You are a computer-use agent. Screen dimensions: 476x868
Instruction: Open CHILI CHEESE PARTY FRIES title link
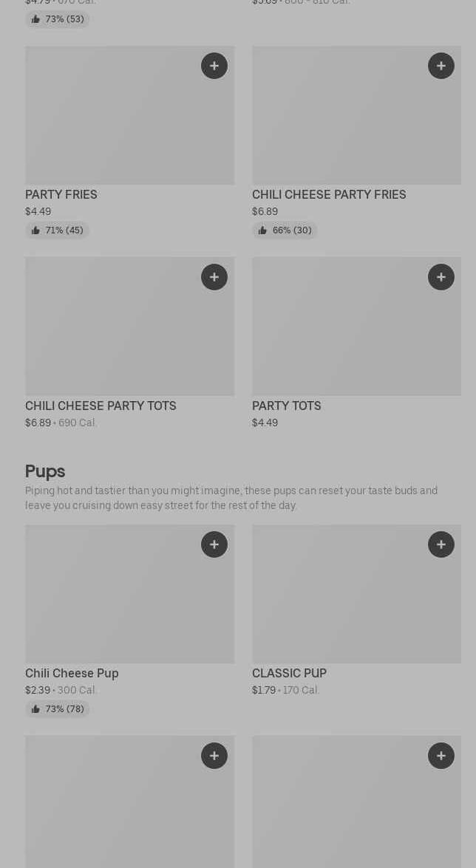pyautogui.click(x=329, y=195)
